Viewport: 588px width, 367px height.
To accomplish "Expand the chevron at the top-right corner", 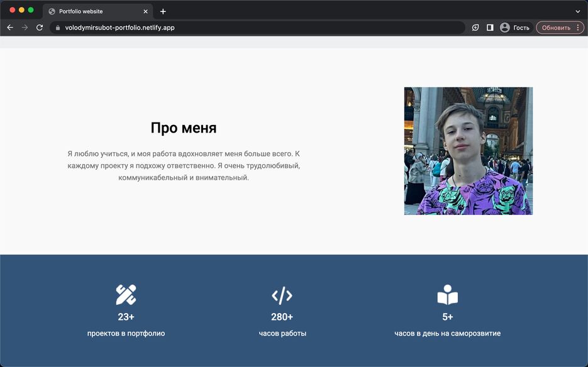I will pos(577,11).
